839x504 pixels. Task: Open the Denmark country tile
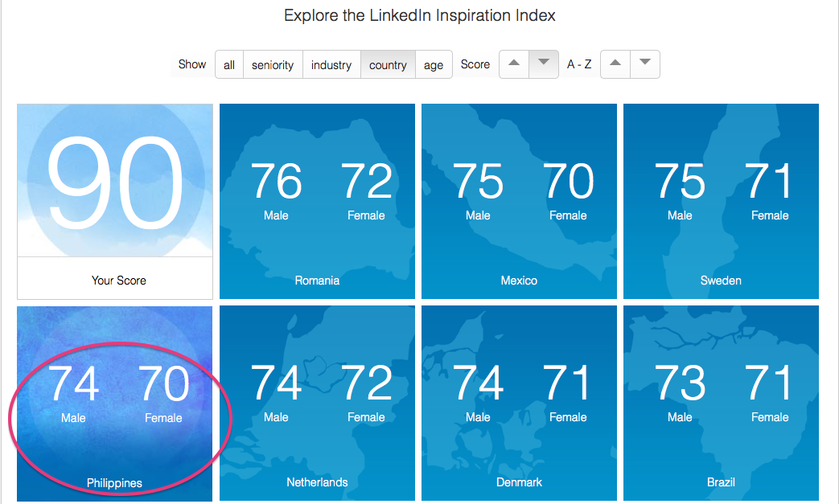pos(519,404)
